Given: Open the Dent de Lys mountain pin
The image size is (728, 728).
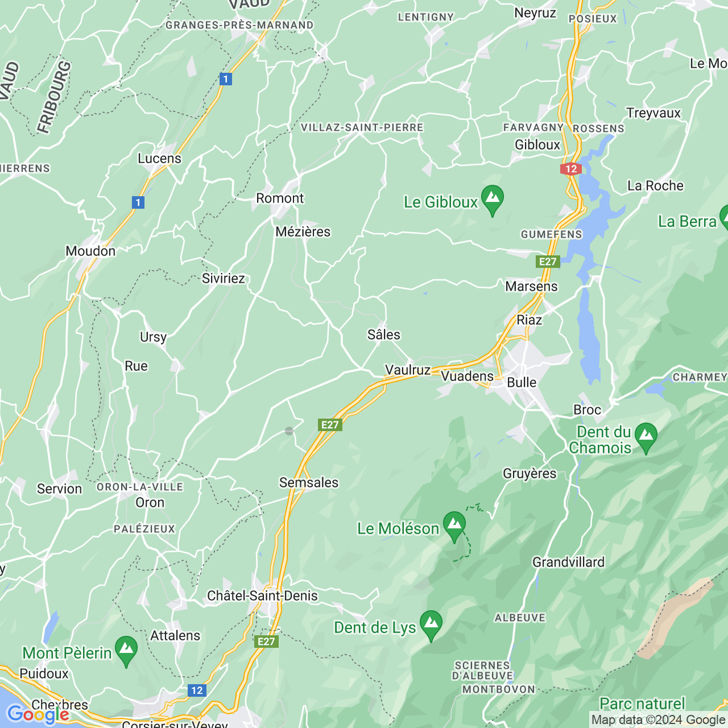Looking at the screenshot, I should coord(431,626).
